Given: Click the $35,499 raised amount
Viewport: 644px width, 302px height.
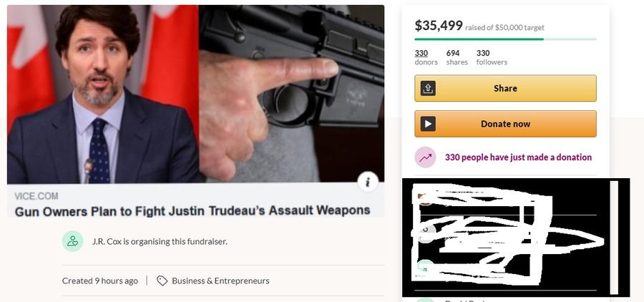Looking at the screenshot, I should coord(438,26).
